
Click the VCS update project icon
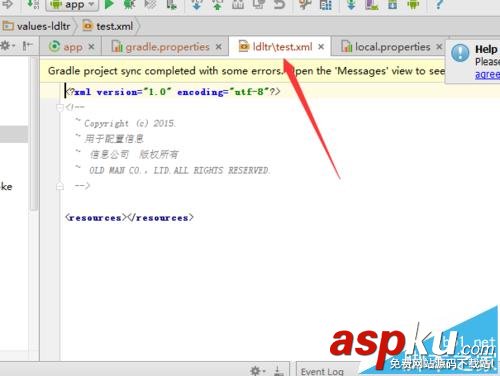[x=197, y=4]
